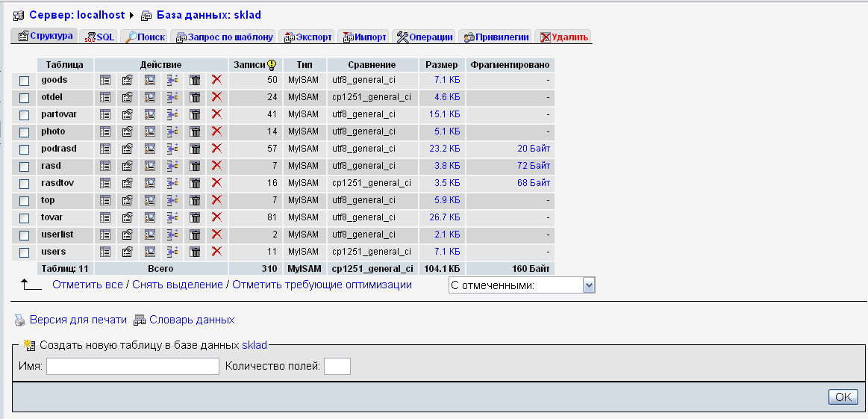Empty the tovar table trash icon
The image size is (868, 419).
point(195,217)
